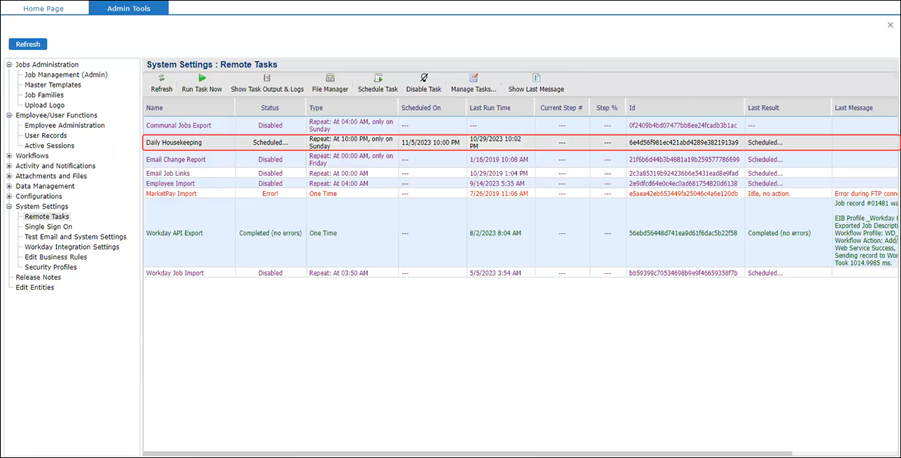Screen dimensions: 901x458
Task: Collapse the Jobs Administration tree node
Action: click(9, 65)
